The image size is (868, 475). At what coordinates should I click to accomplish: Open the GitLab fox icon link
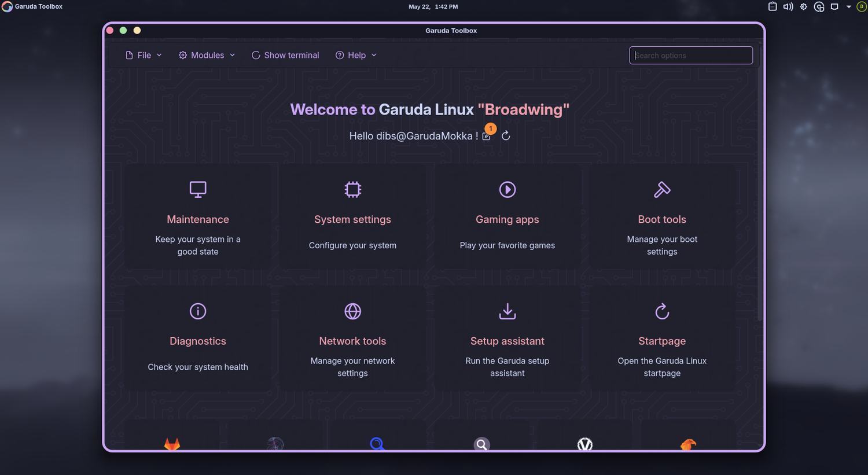[x=172, y=444]
